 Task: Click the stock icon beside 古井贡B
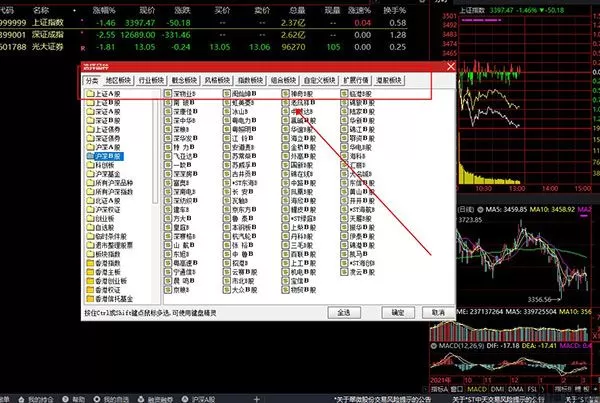(x=227, y=174)
